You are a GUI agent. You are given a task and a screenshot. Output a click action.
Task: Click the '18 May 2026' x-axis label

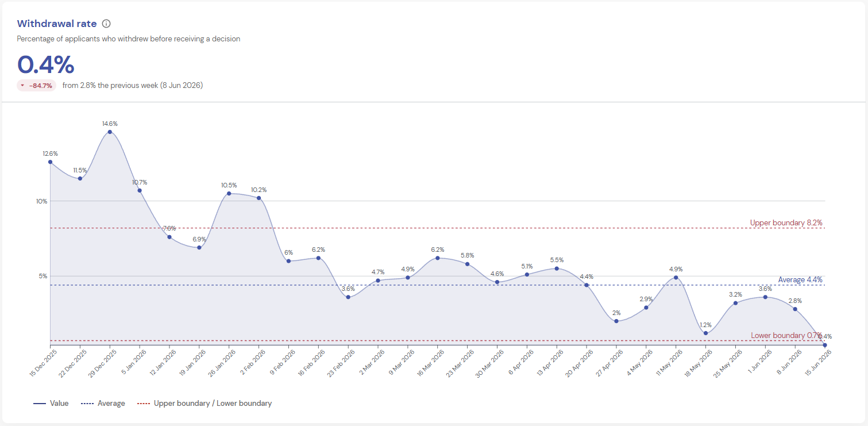coord(697,362)
